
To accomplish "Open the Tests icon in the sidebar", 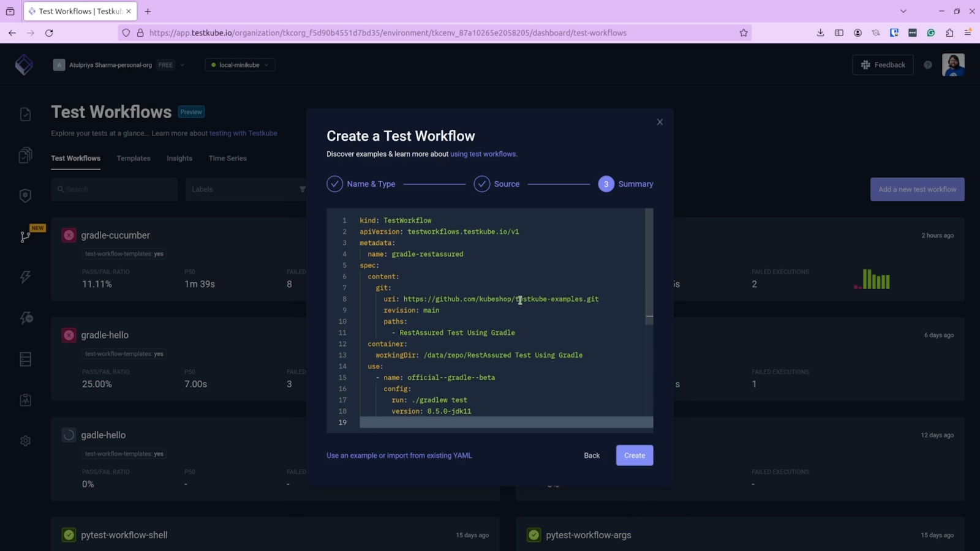I will pos(25,114).
